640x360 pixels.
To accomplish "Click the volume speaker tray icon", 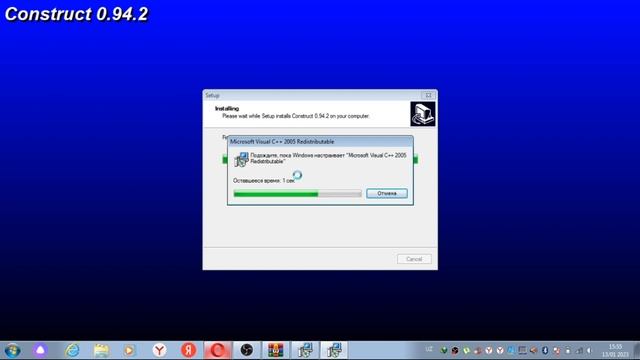I will pos(589,351).
